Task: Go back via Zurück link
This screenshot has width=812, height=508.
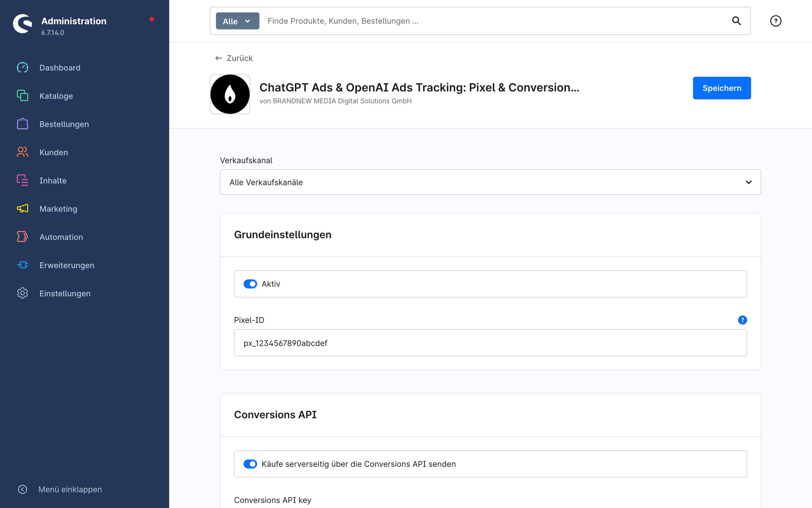Action: click(x=234, y=58)
